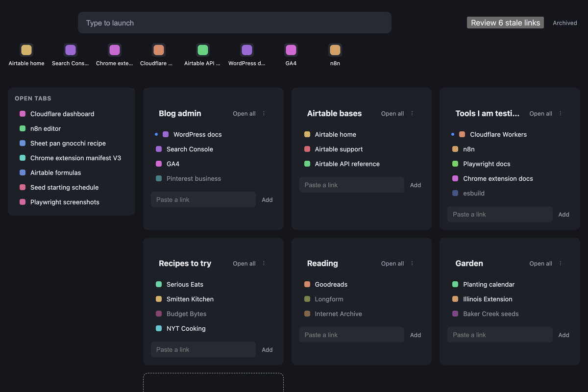Launch the Chrome extension shortcut icon
Viewport: 588px width, 392px height.
pos(115,50)
